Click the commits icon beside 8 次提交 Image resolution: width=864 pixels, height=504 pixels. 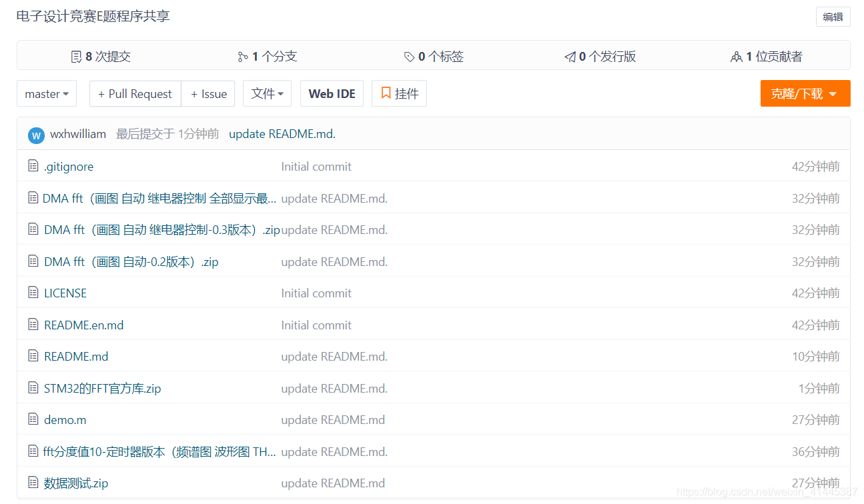coord(76,57)
